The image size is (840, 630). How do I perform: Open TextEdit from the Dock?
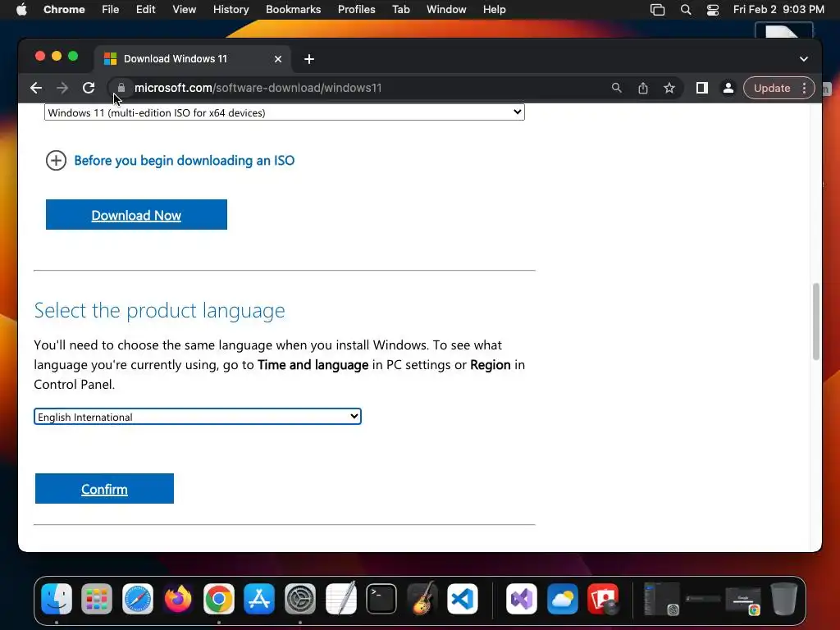click(x=340, y=598)
